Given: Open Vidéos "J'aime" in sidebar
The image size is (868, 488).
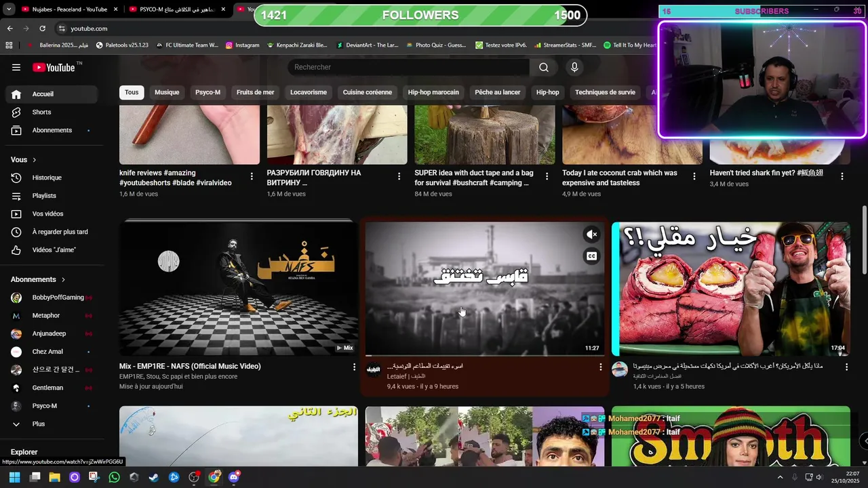Looking at the screenshot, I should (52, 250).
